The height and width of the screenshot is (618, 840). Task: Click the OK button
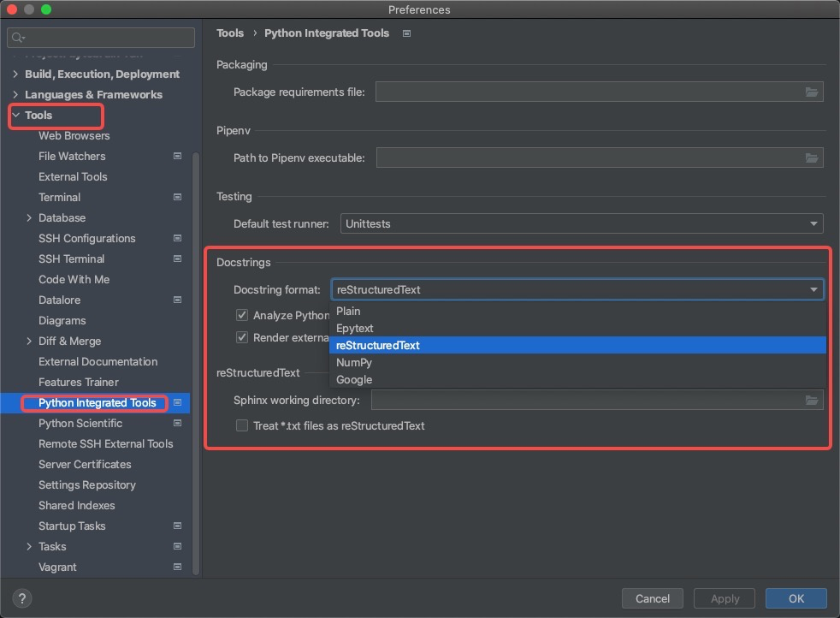click(796, 598)
